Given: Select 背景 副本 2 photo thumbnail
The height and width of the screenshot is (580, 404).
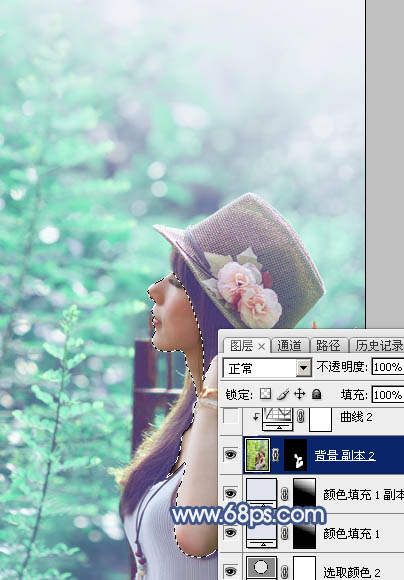Looking at the screenshot, I should coord(257,455).
